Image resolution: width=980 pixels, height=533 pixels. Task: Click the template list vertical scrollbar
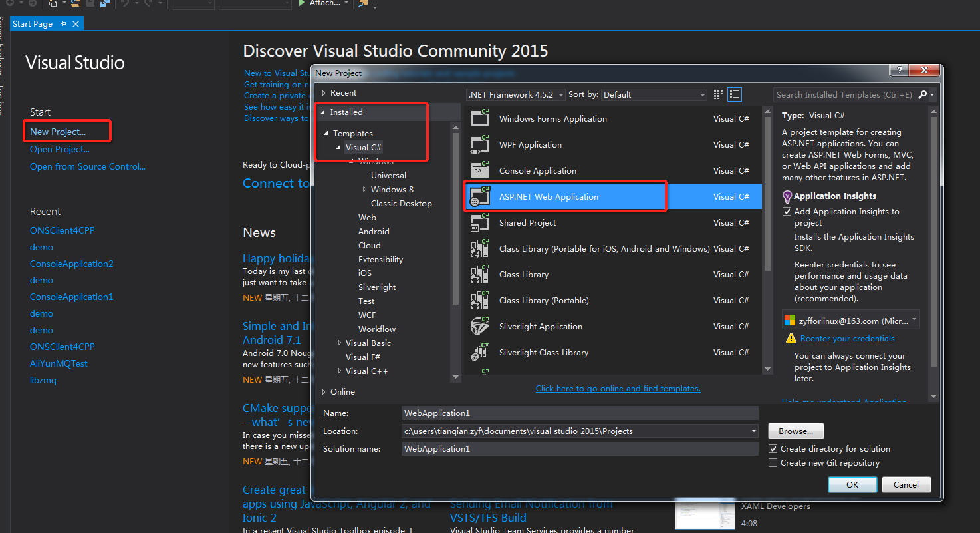[767, 193]
